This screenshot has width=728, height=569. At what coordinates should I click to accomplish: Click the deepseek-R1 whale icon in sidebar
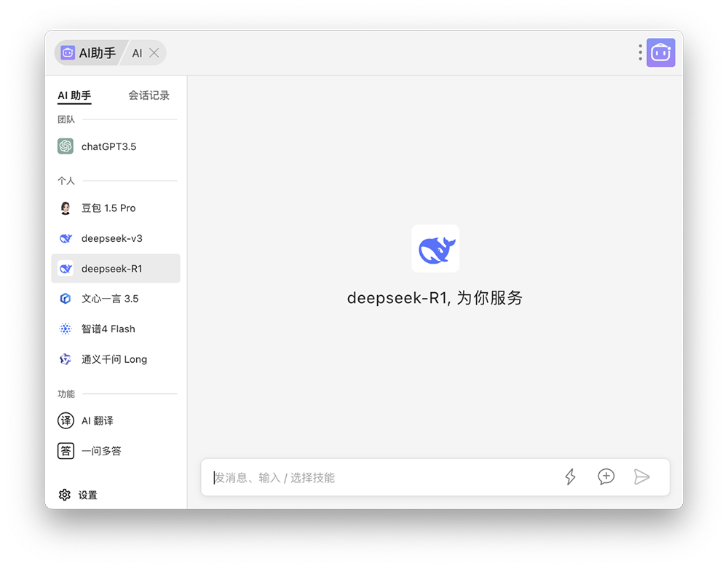tap(66, 269)
